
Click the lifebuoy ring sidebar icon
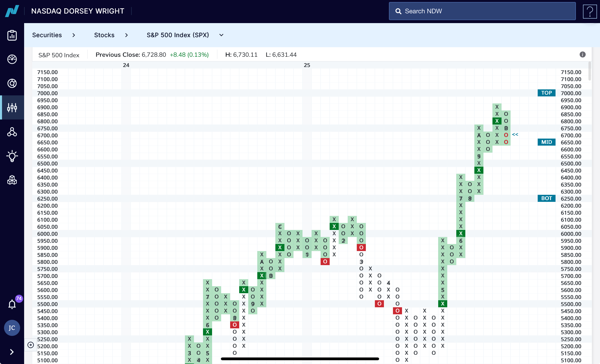pos(12,83)
